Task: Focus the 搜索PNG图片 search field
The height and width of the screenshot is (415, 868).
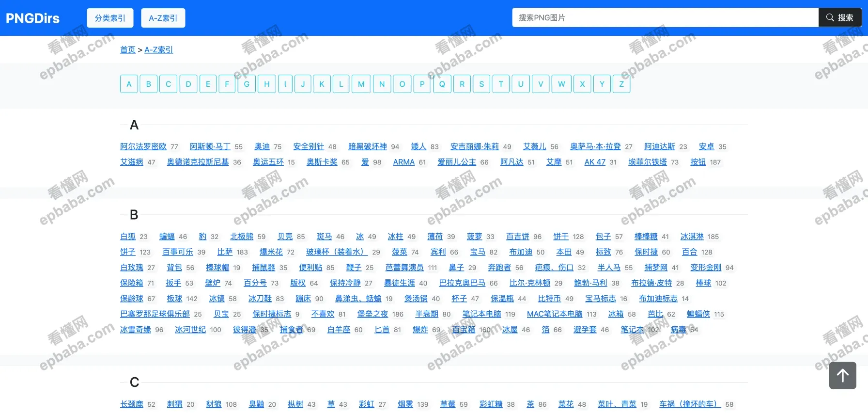Action: [x=665, y=17]
